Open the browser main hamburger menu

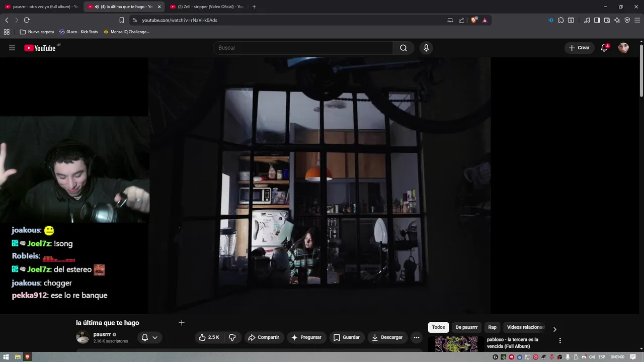pyautogui.click(x=637, y=20)
